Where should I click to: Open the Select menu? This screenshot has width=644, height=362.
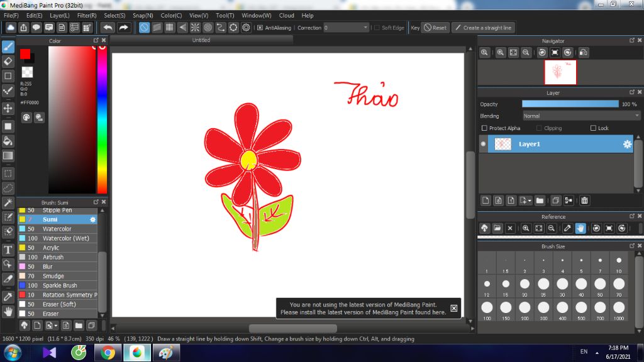point(114,16)
